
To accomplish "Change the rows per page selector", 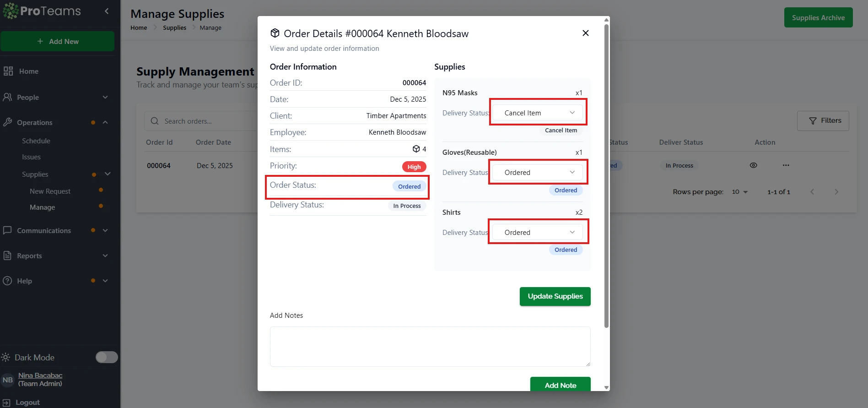I will coord(739,192).
